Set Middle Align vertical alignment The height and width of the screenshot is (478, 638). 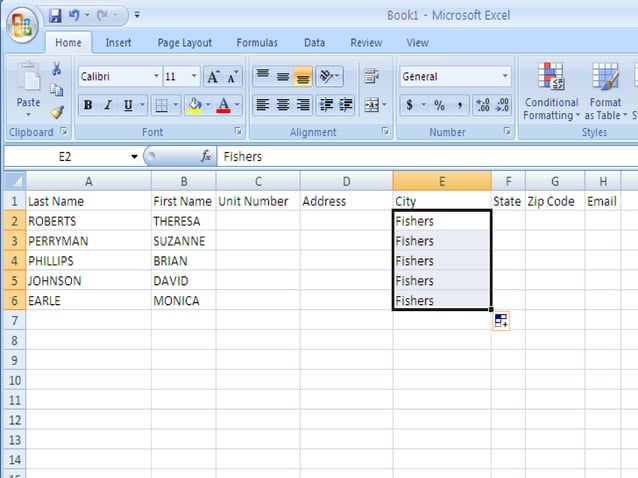[x=283, y=76]
